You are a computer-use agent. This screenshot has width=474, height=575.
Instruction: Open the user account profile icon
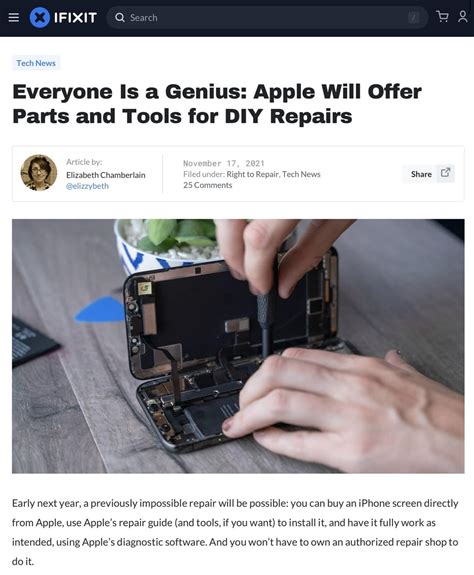click(x=463, y=17)
